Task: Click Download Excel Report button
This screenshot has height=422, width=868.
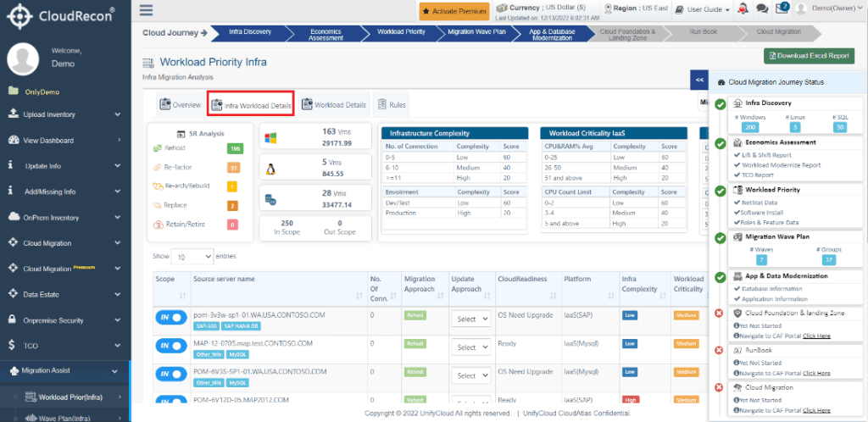Action: pos(809,56)
